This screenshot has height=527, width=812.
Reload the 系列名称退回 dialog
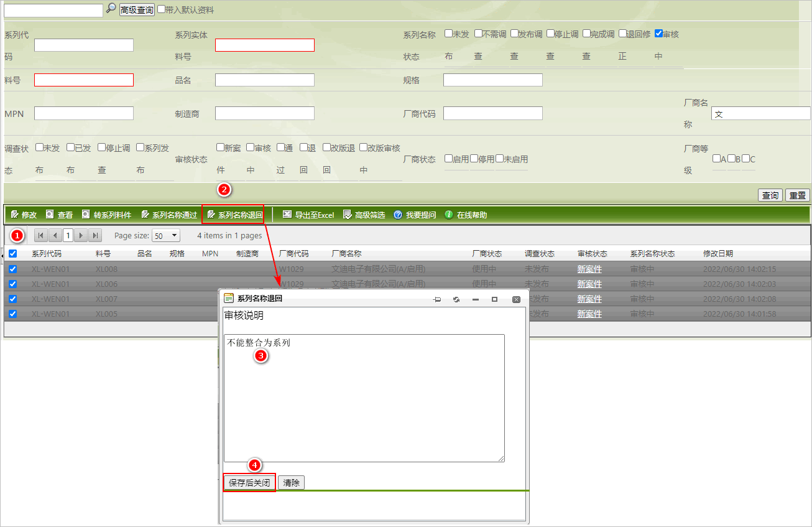[456, 299]
